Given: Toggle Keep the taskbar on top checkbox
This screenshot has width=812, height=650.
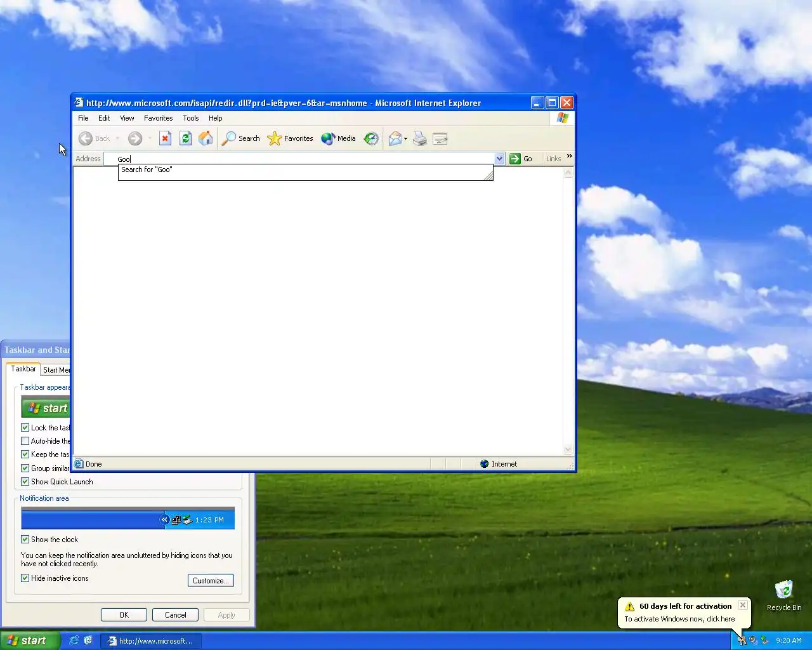Looking at the screenshot, I should 25,454.
